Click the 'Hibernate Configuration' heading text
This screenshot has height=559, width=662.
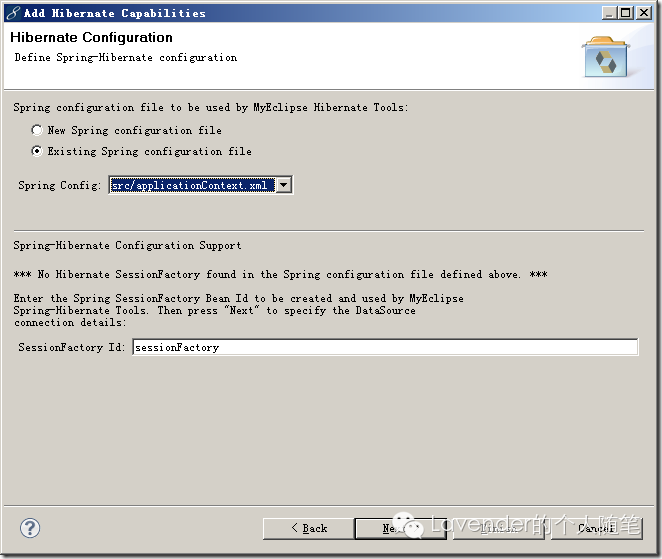tap(91, 38)
